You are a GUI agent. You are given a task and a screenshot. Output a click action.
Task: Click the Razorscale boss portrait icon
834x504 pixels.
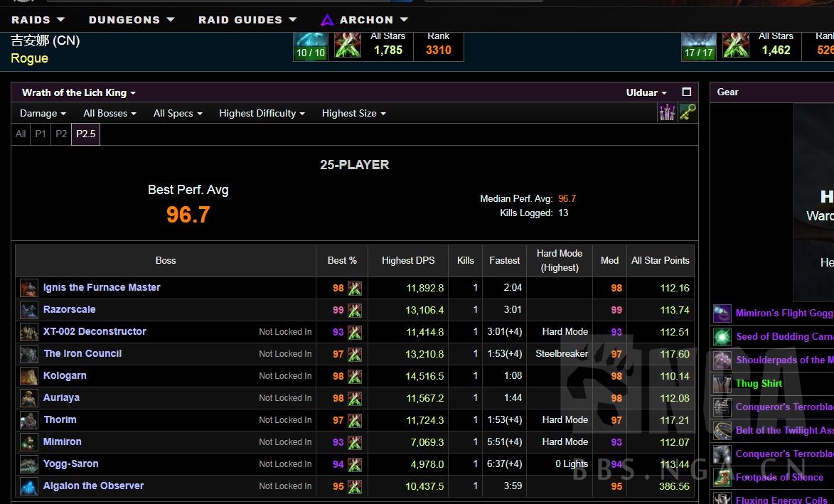tap(28, 310)
